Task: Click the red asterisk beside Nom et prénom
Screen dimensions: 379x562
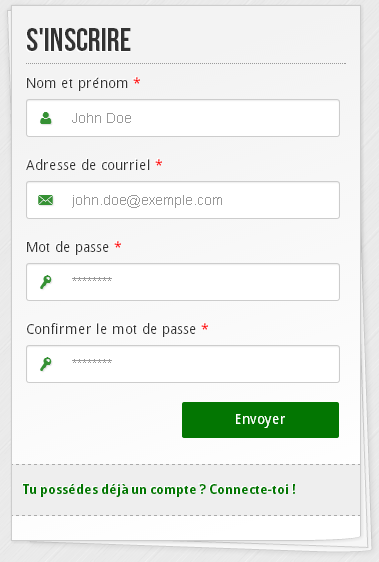Action: coord(137,81)
